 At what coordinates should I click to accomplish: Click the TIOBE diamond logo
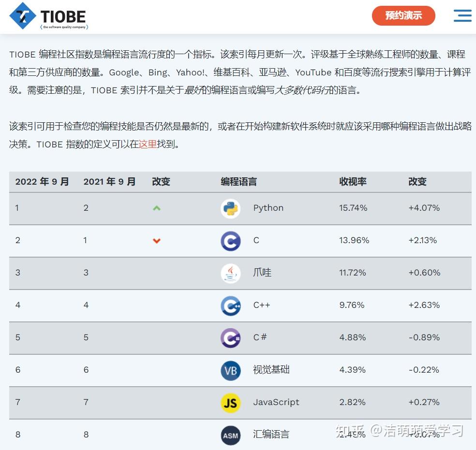pos(23,16)
